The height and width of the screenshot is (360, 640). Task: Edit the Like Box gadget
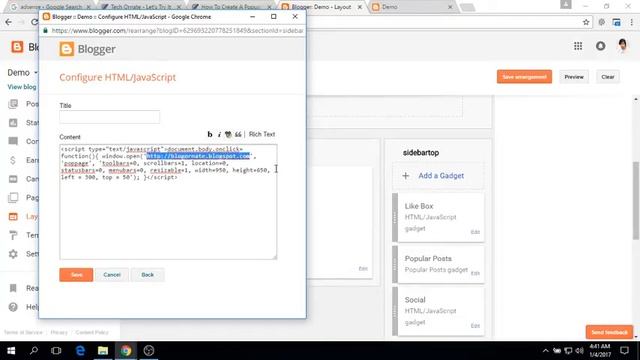(x=475, y=232)
